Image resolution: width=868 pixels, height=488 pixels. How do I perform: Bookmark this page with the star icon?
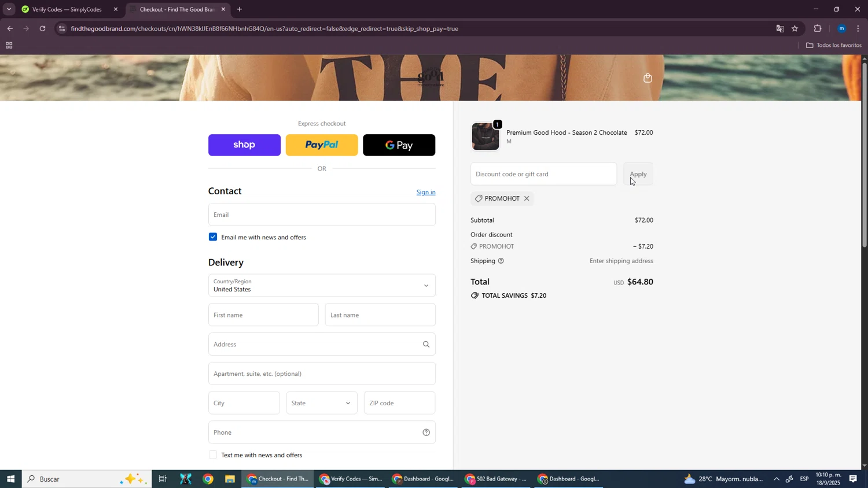point(795,28)
